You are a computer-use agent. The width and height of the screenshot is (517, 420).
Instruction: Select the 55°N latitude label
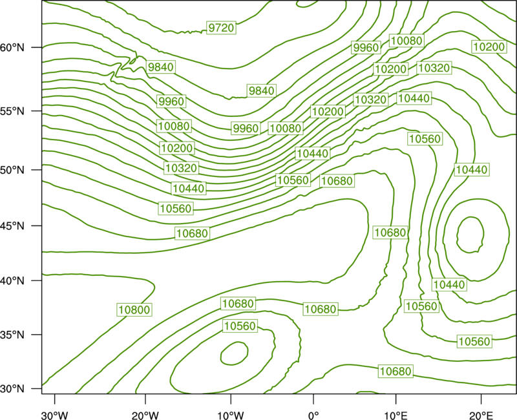pos(12,111)
